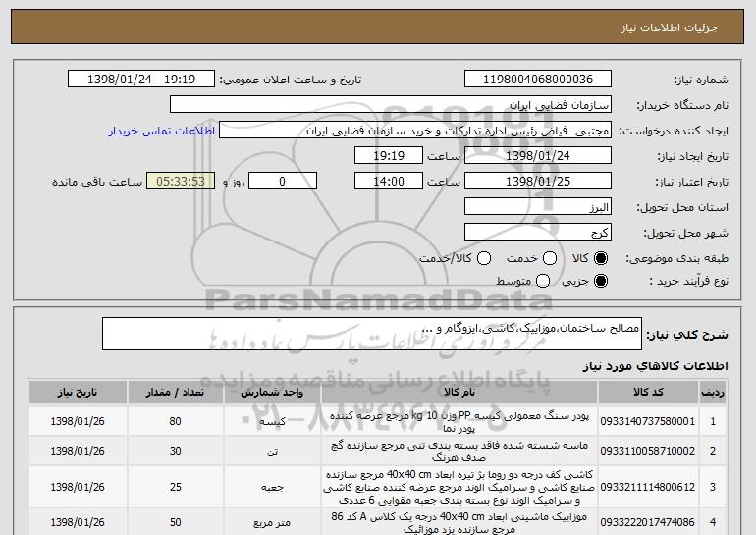Click the موزاییک ماشینی item name
Screen dimensions: 756x535
pyautogui.click(x=459, y=523)
